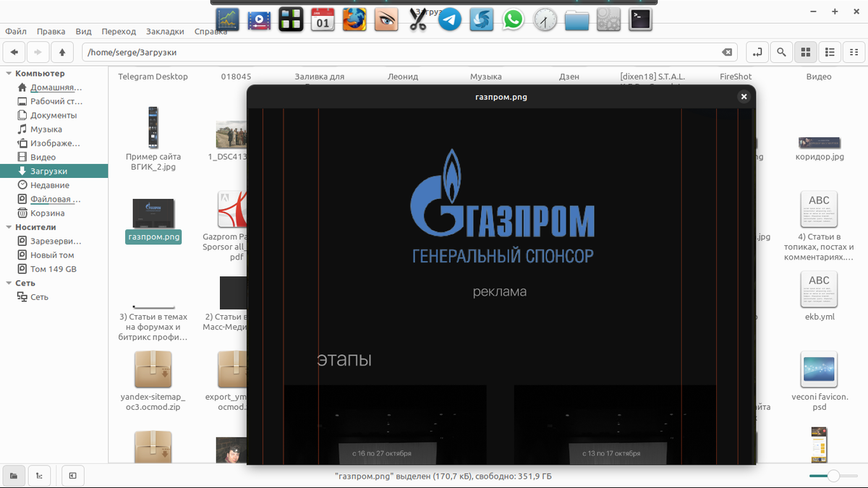Switch to compact view
This screenshot has height=488, width=868.
(854, 52)
